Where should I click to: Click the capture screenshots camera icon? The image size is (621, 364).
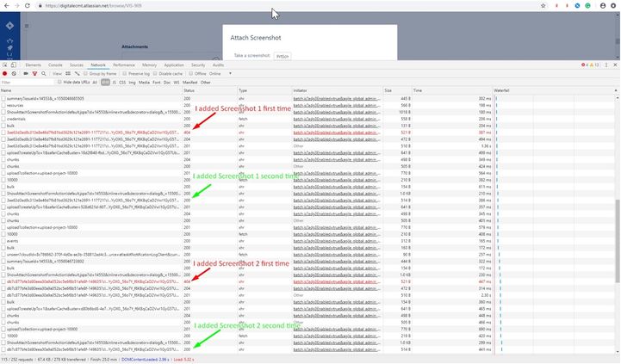coord(26,74)
